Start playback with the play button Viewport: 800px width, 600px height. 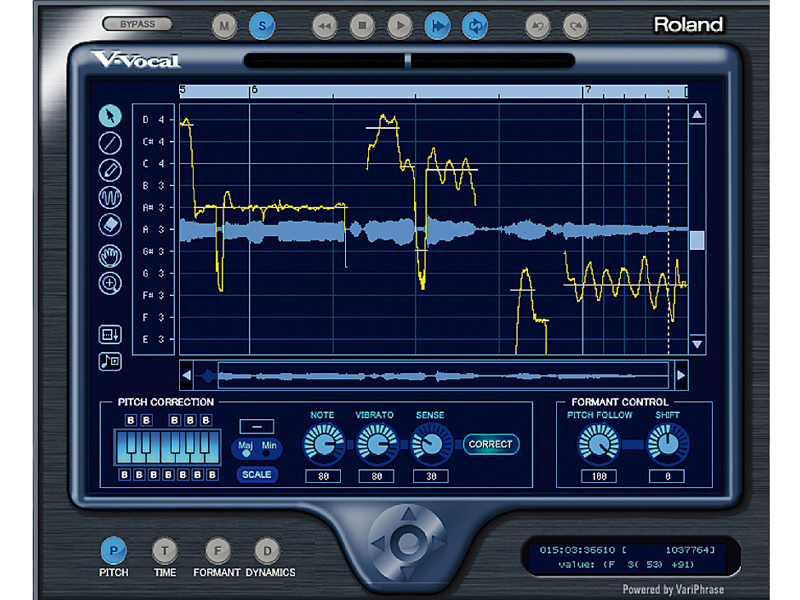[x=399, y=25]
